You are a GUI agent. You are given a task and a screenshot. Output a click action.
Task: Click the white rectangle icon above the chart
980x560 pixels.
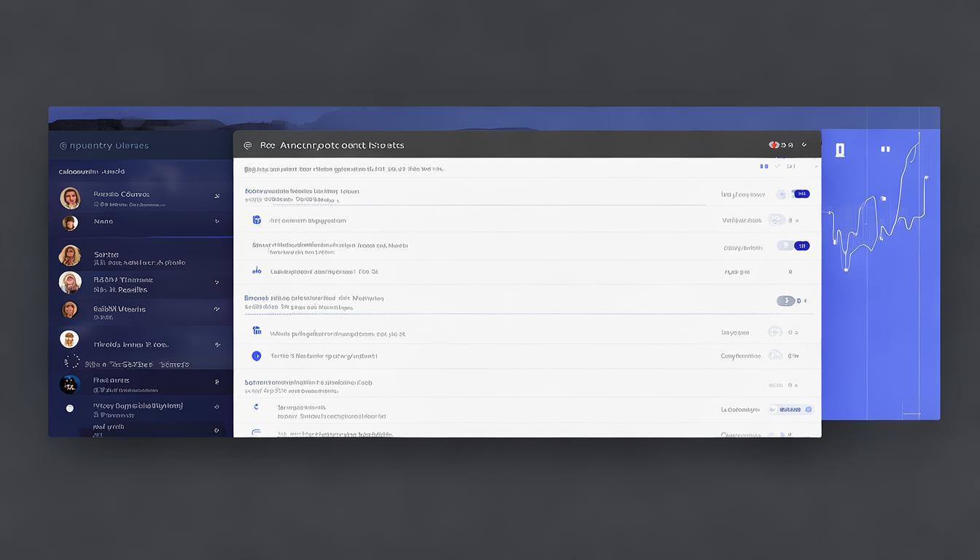[x=840, y=150]
